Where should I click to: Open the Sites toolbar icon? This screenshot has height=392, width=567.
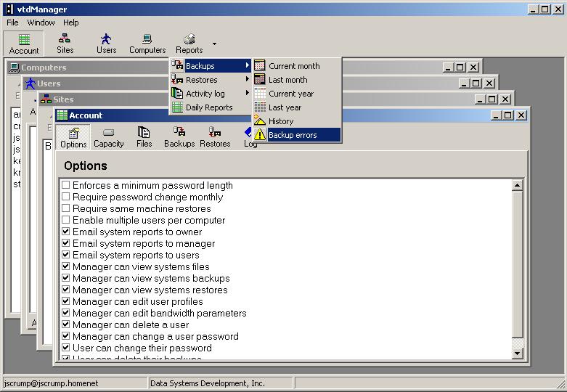[x=65, y=44]
